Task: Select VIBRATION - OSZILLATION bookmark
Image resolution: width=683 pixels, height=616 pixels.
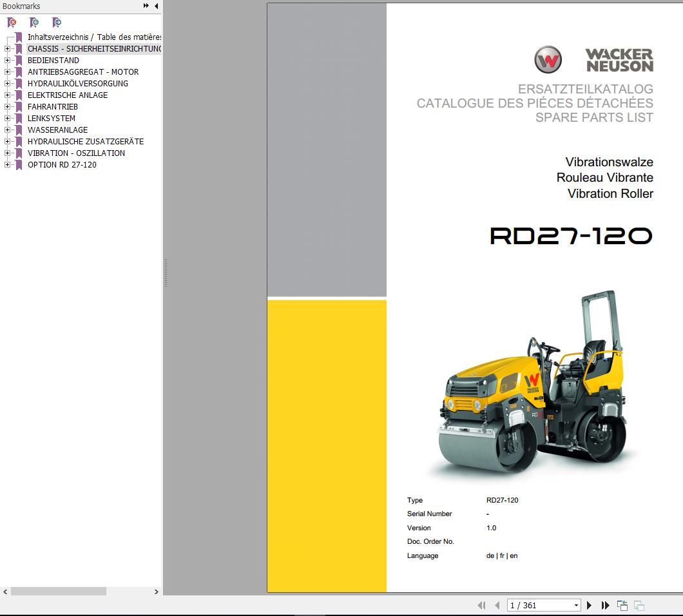Action: [x=76, y=153]
